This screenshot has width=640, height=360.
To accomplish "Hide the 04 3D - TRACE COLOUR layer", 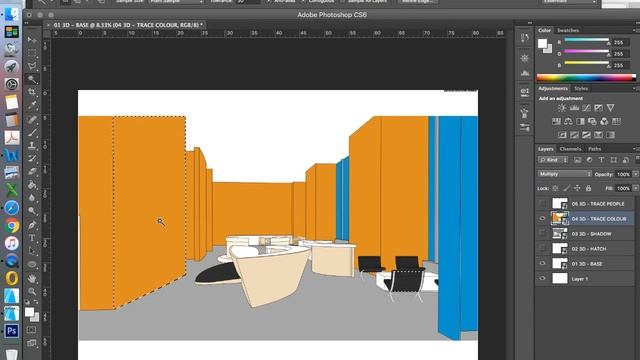I will pos(542,219).
